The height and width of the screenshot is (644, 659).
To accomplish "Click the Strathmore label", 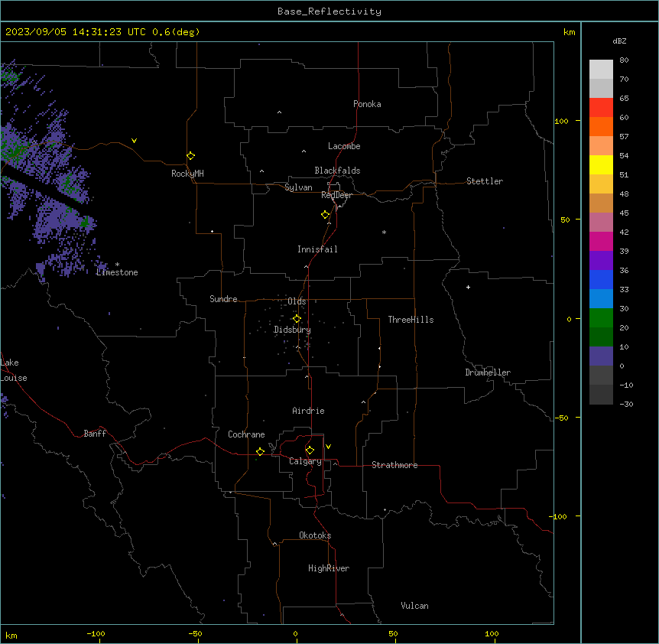I will (394, 465).
